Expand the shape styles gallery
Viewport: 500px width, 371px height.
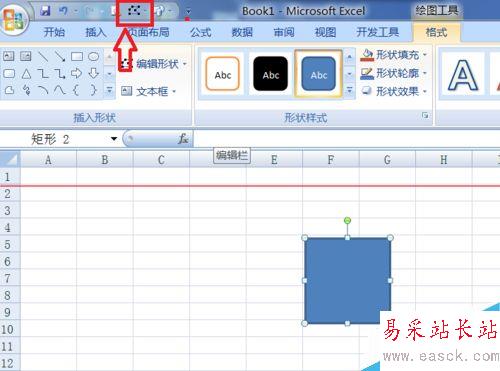click(x=349, y=90)
